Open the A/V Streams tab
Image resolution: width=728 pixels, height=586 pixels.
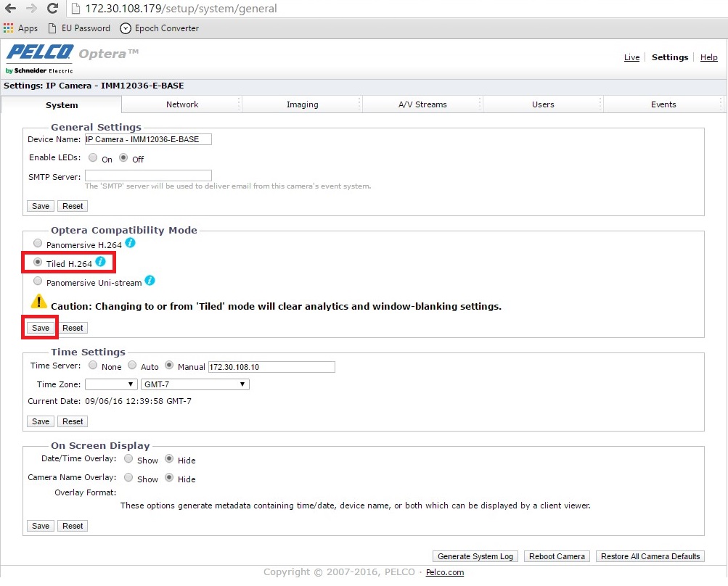pos(422,104)
